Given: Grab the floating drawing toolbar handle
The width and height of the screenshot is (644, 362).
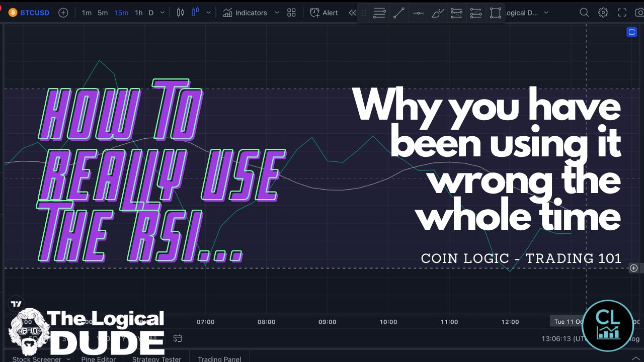Looking at the screenshot, I should (x=363, y=14).
